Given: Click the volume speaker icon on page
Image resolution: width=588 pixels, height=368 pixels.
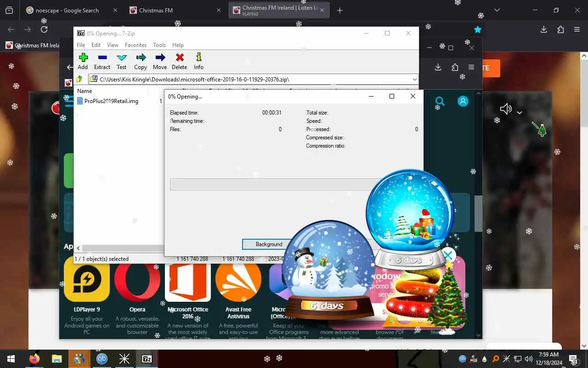Looking at the screenshot, I should pyautogui.click(x=506, y=109).
